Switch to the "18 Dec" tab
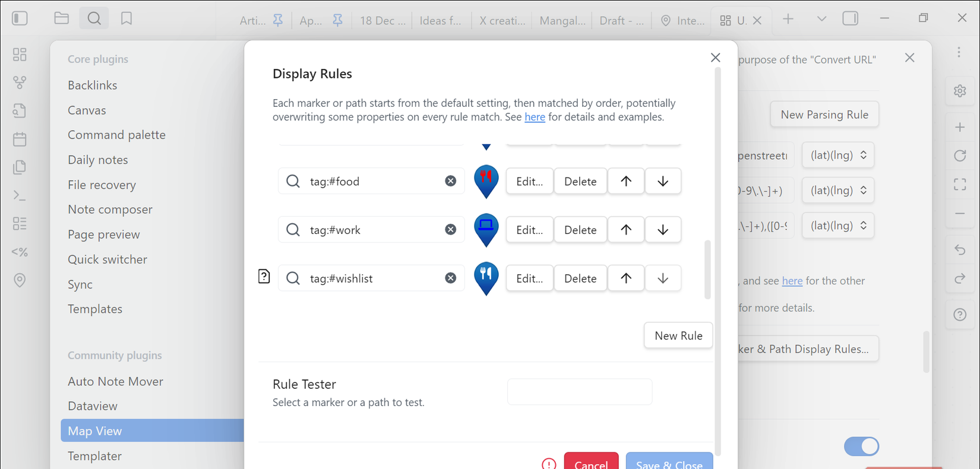 [x=382, y=21]
